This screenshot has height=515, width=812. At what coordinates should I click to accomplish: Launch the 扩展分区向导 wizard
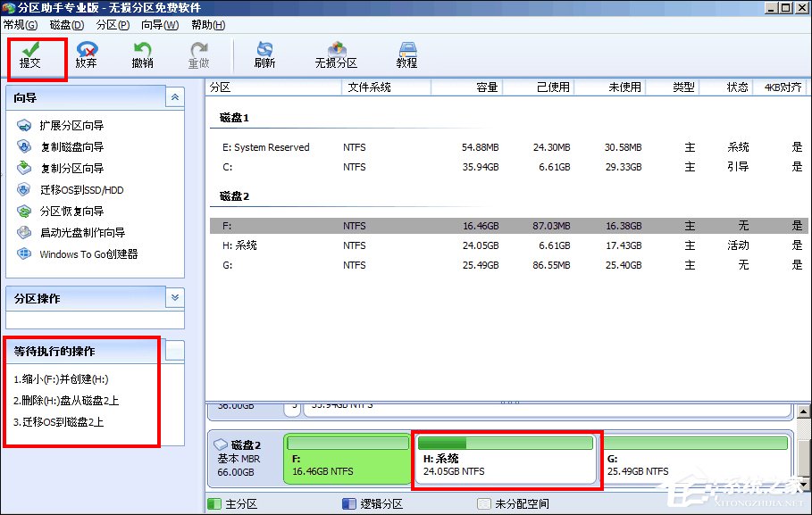[x=71, y=126]
